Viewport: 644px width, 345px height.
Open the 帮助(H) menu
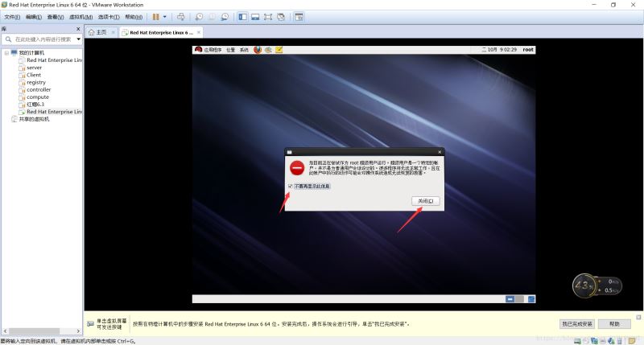click(134, 17)
